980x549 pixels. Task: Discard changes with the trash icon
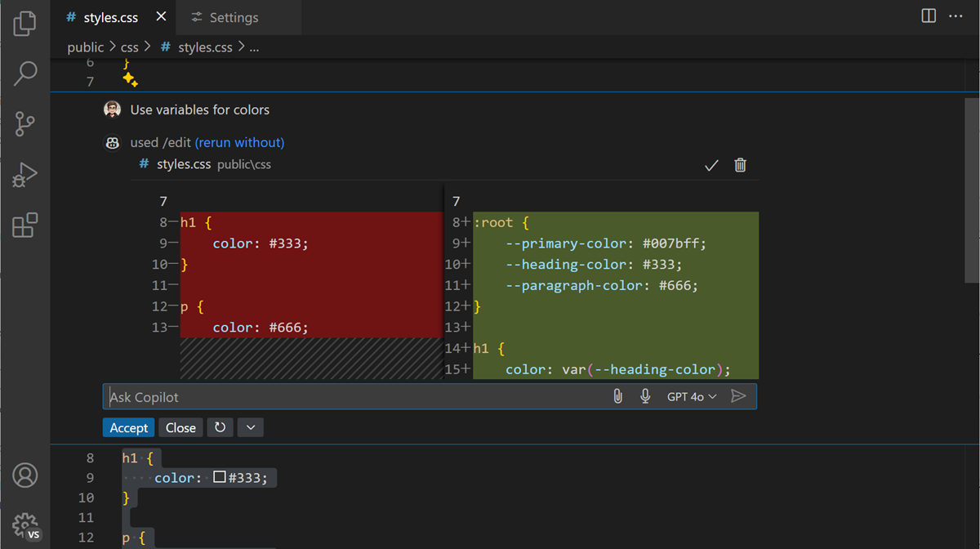click(740, 165)
